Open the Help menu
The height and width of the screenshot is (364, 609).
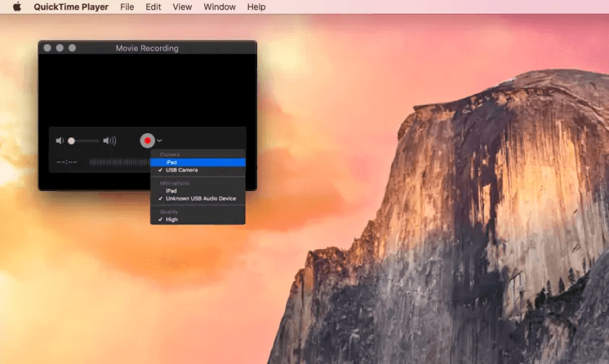click(256, 7)
